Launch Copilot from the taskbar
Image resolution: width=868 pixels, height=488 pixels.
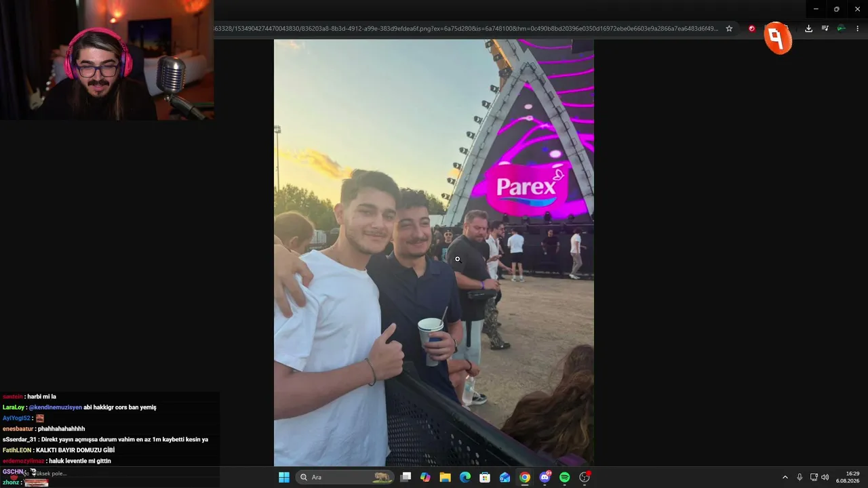coord(425,477)
